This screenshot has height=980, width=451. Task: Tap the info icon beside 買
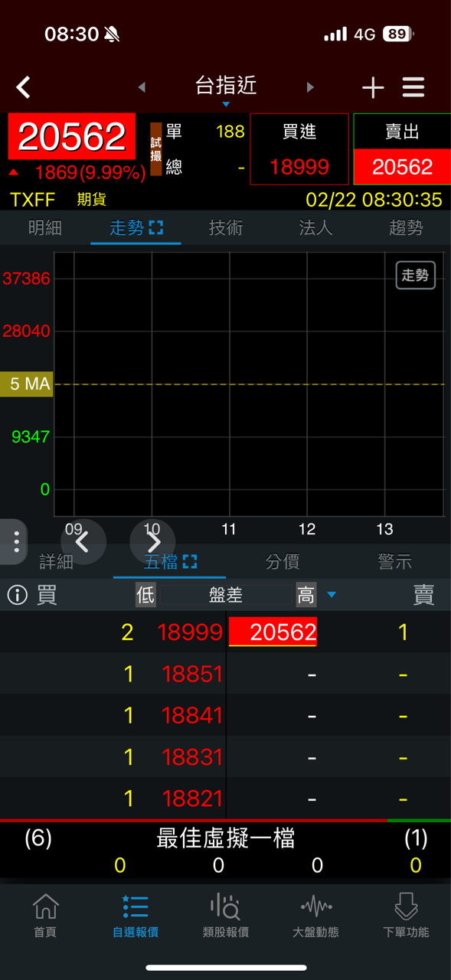click(x=17, y=595)
